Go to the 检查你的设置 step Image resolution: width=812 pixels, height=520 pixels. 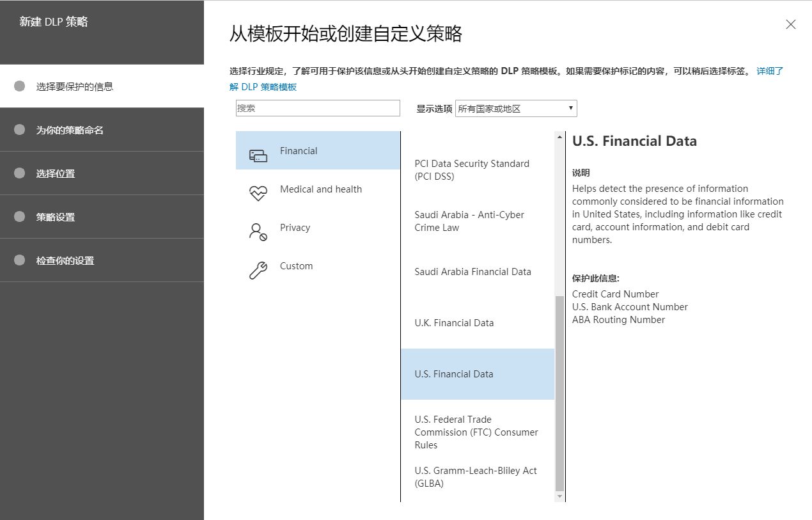[x=102, y=260]
